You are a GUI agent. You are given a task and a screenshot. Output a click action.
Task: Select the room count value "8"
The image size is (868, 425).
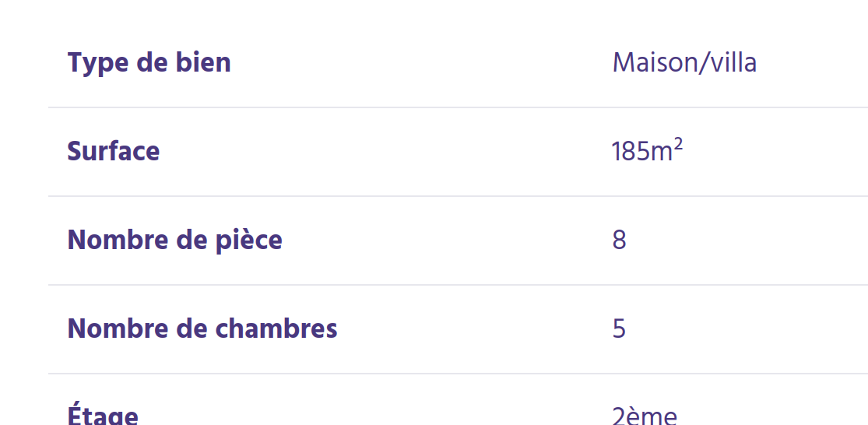click(619, 240)
